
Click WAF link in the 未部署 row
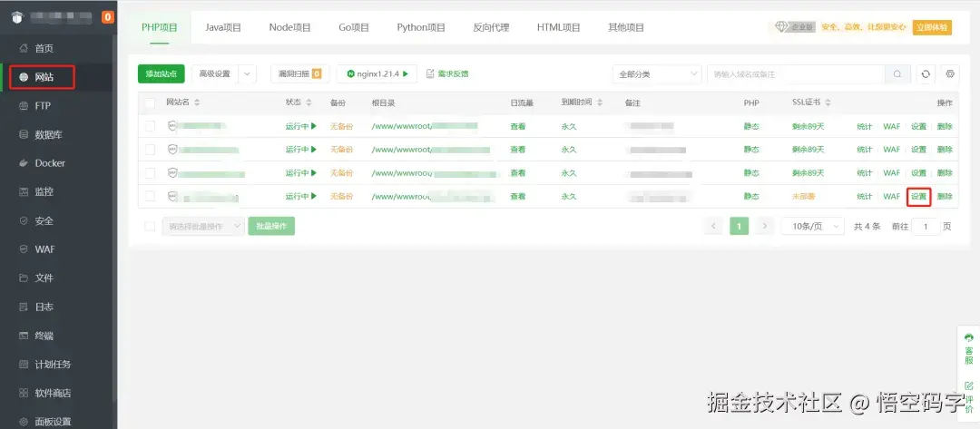(892, 196)
